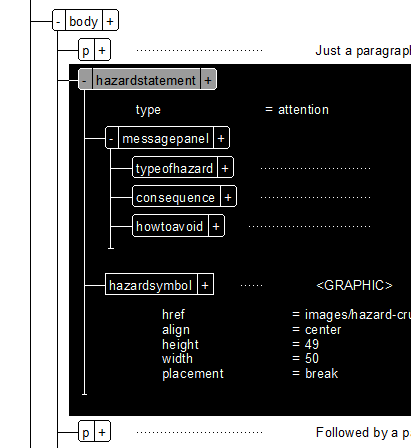Collapse the body element node
This screenshot has height=448, width=411.
[x=59, y=21]
